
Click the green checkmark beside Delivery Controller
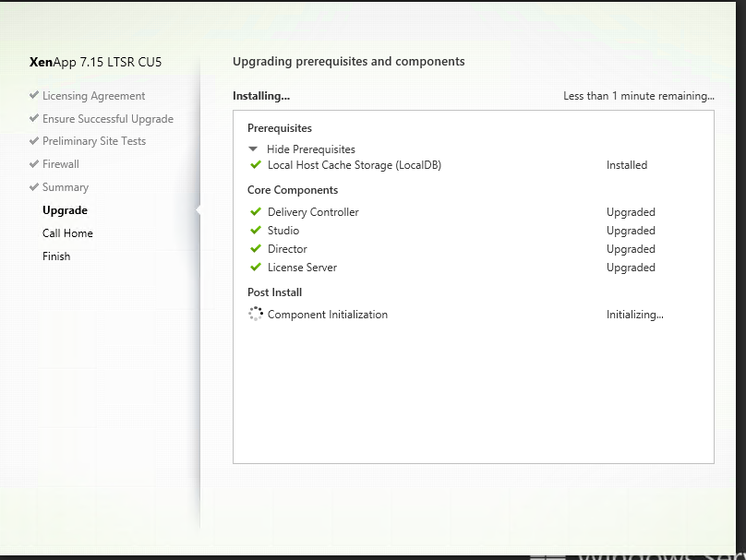[256, 211]
